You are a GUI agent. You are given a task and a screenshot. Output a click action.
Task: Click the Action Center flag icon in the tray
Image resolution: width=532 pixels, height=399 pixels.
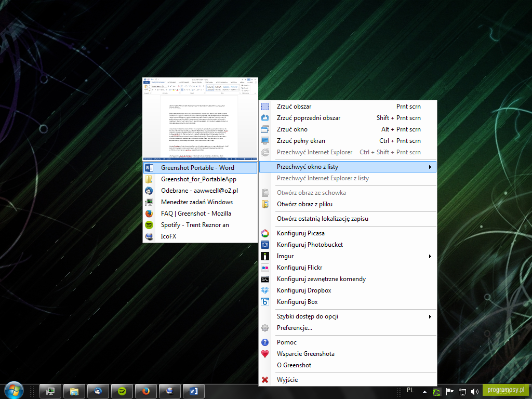(449, 392)
